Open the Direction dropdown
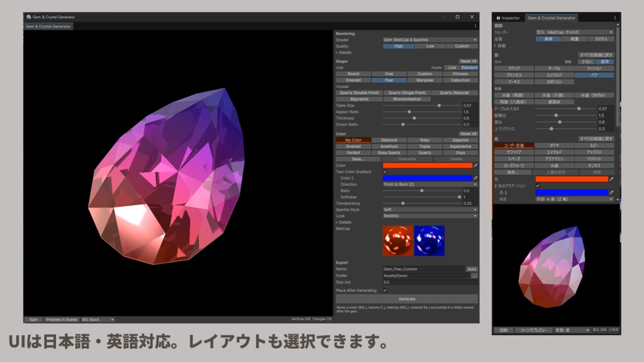Viewport: 644px width, 362px height. [430, 185]
